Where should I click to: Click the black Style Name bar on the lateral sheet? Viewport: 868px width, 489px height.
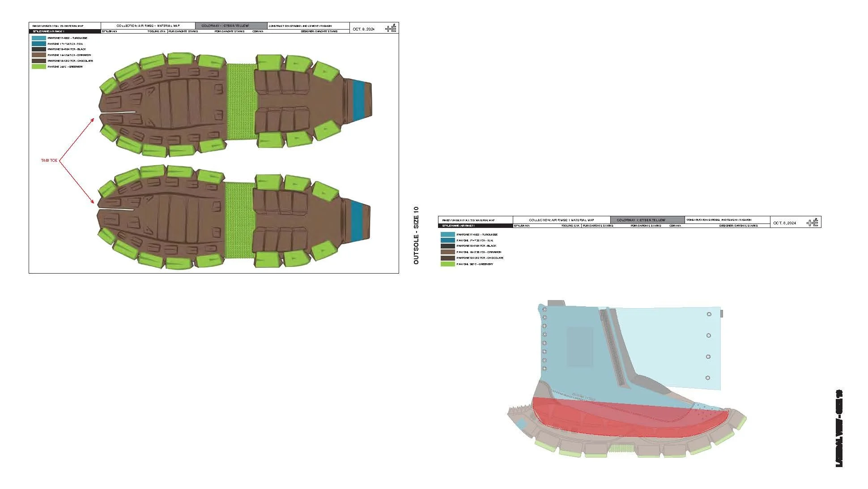pyautogui.click(x=475, y=226)
